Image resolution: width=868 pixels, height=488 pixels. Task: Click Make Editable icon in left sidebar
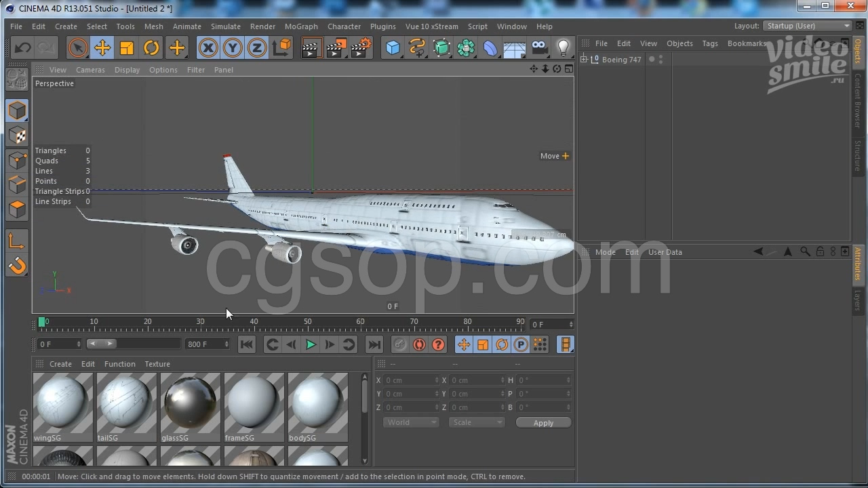point(17,80)
